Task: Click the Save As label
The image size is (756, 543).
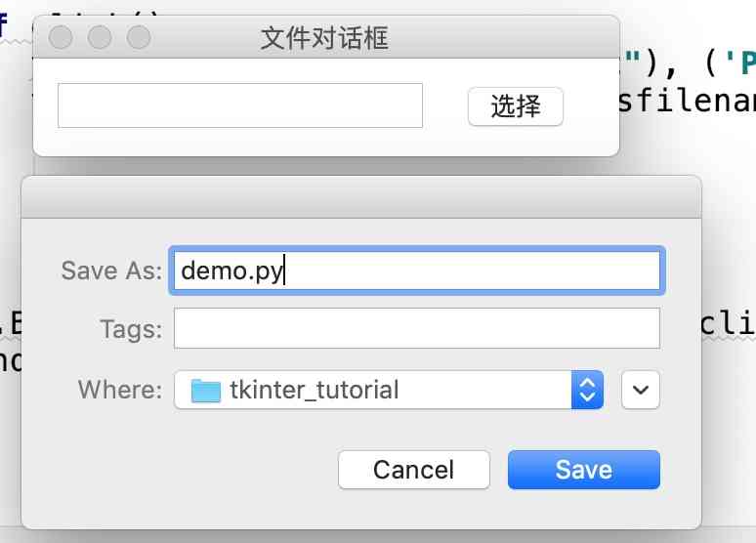Action: click(110, 271)
